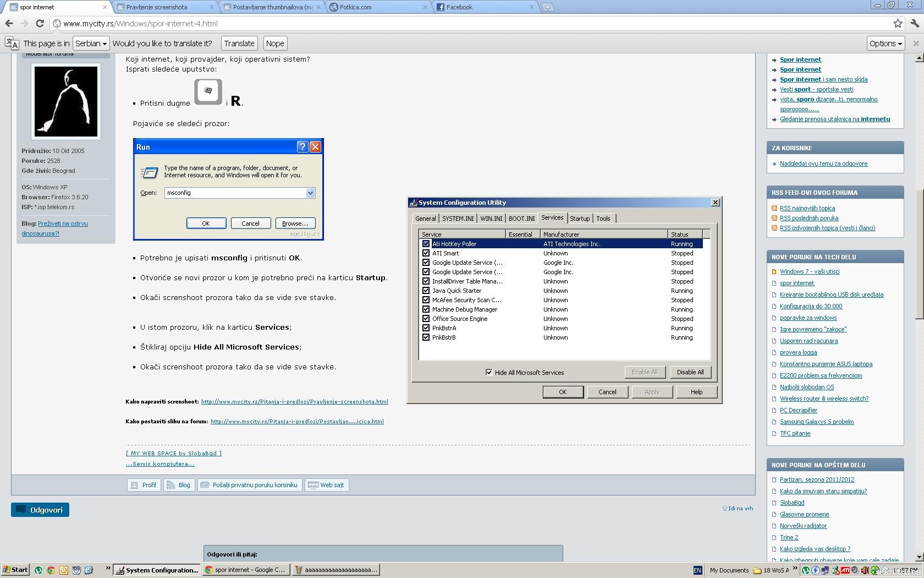Click the browser reload icon
The width and height of the screenshot is (924, 578).
click(40, 23)
